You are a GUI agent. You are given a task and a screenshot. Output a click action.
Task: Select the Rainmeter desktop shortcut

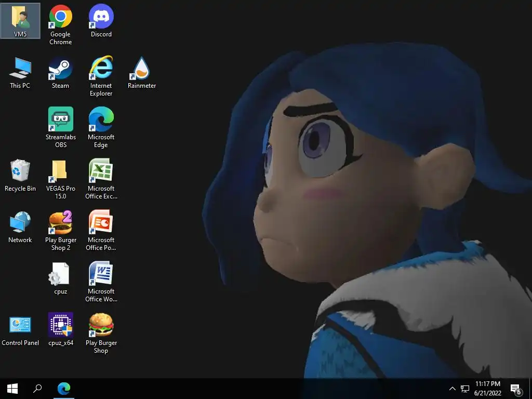click(x=142, y=73)
